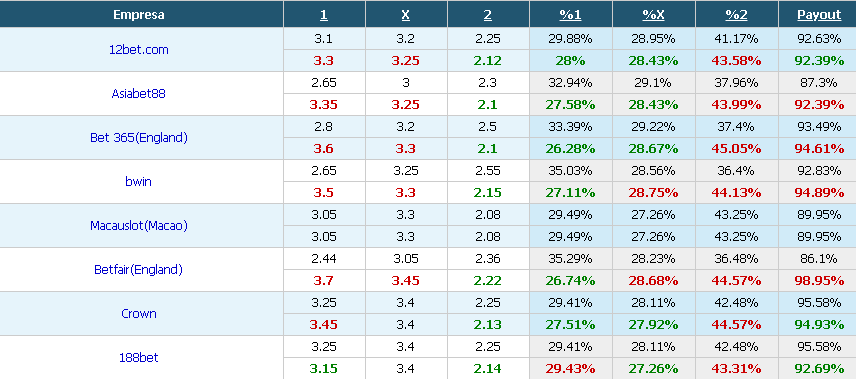Sort by the 1 column header

pos(324,15)
